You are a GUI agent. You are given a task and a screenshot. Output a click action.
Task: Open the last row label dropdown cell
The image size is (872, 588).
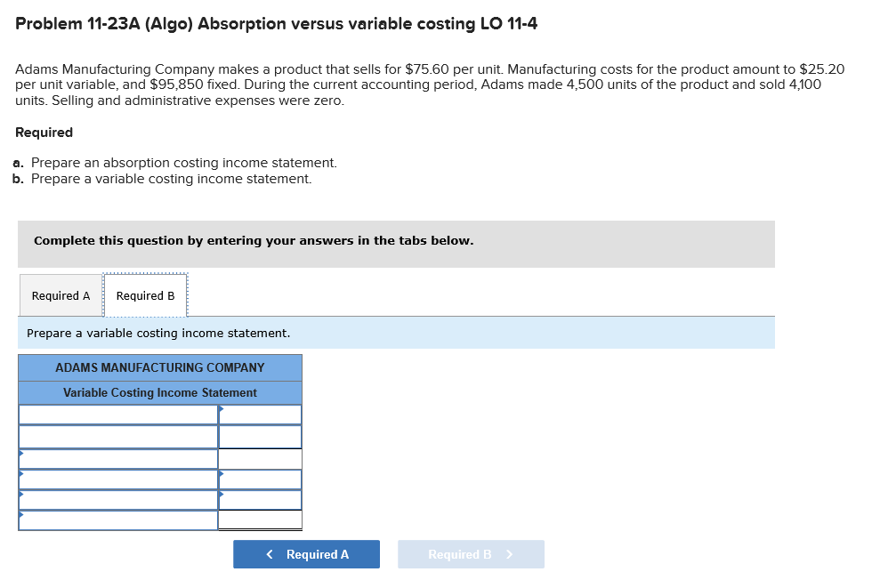(x=117, y=520)
